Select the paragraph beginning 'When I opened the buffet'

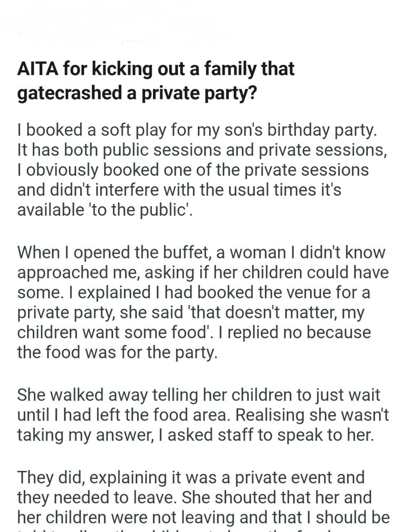pos(202,302)
